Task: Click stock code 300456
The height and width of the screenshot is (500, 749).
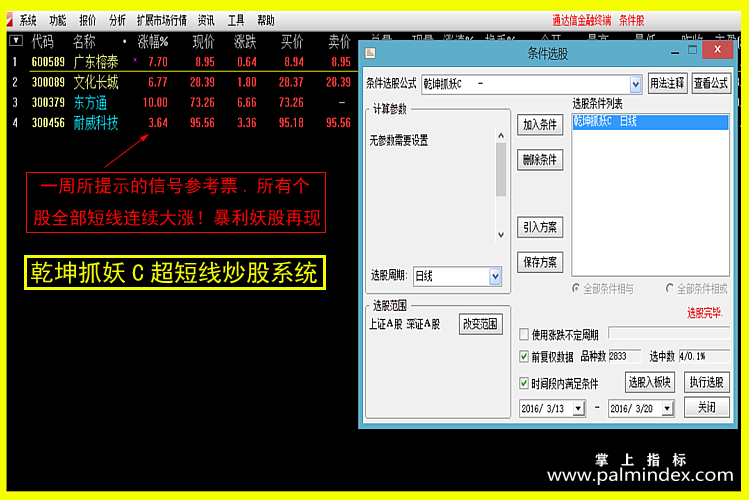Action: click(x=48, y=123)
